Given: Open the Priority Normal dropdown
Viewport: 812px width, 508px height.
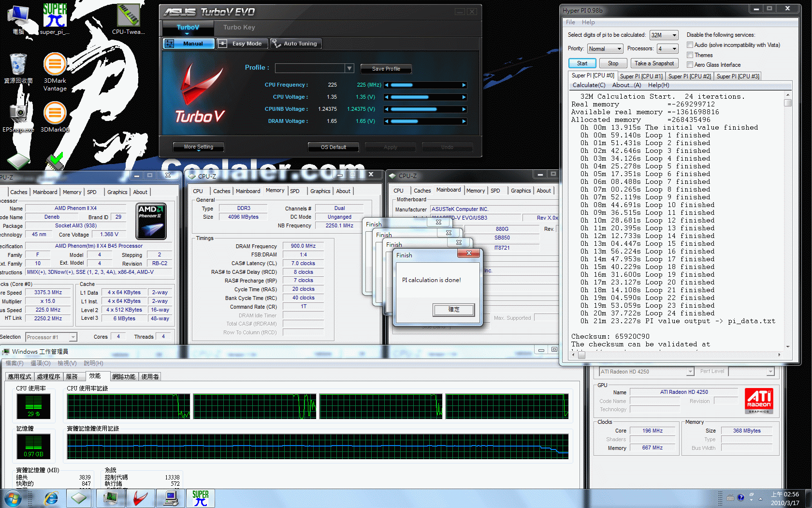Looking at the screenshot, I should (x=605, y=49).
